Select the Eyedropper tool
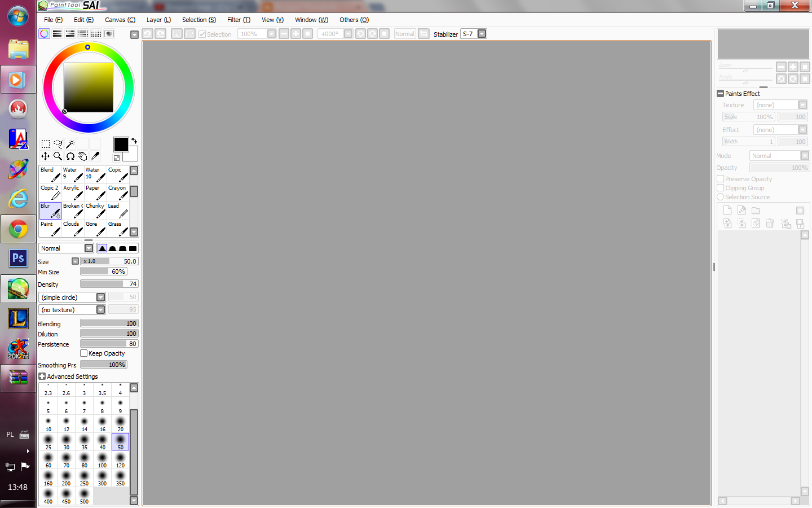Image resolution: width=812 pixels, height=508 pixels. click(95, 156)
